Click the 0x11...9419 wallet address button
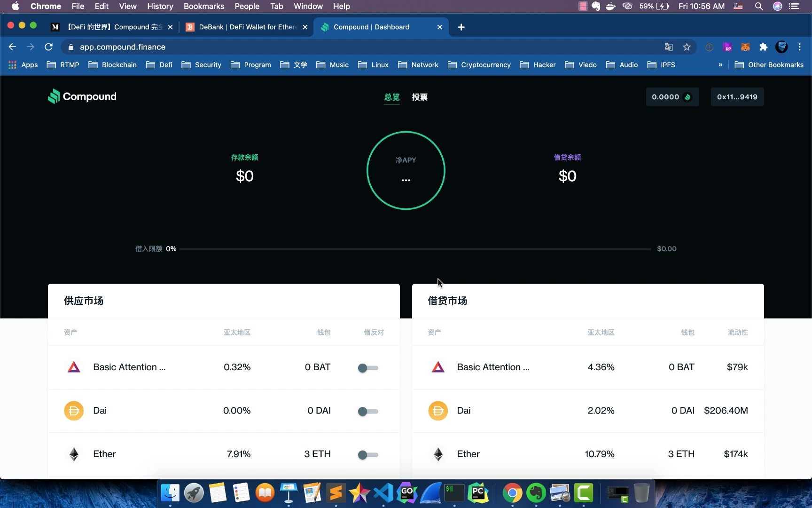Image resolution: width=812 pixels, height=508 pixels. (x=737, y=97)
